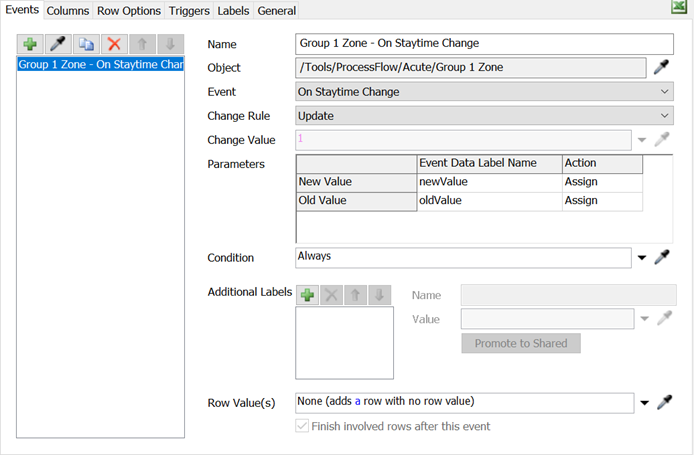Viewport: 694px width, 456px height.
Task: Expand the Row Value(s) dropdown arrow
Action: tap(642, 403)
